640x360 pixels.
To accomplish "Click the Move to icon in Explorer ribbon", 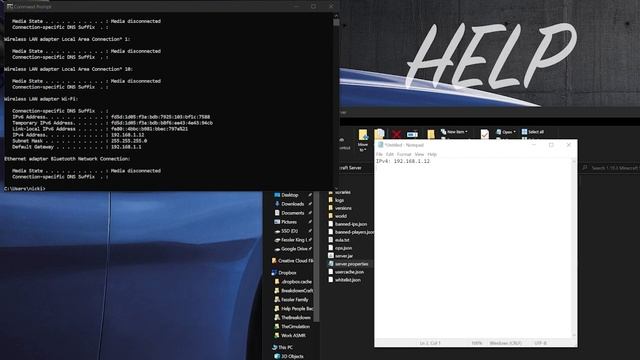I will tap(363, 135).
